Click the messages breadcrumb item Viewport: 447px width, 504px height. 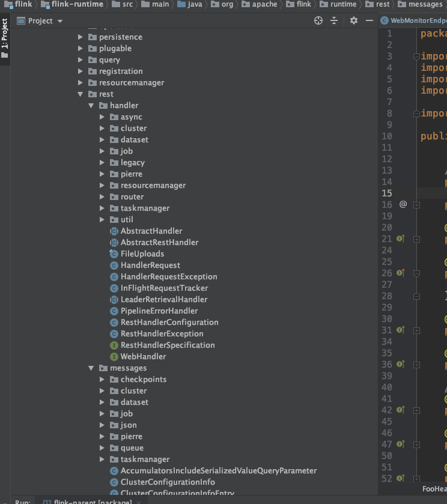[420, 4]
